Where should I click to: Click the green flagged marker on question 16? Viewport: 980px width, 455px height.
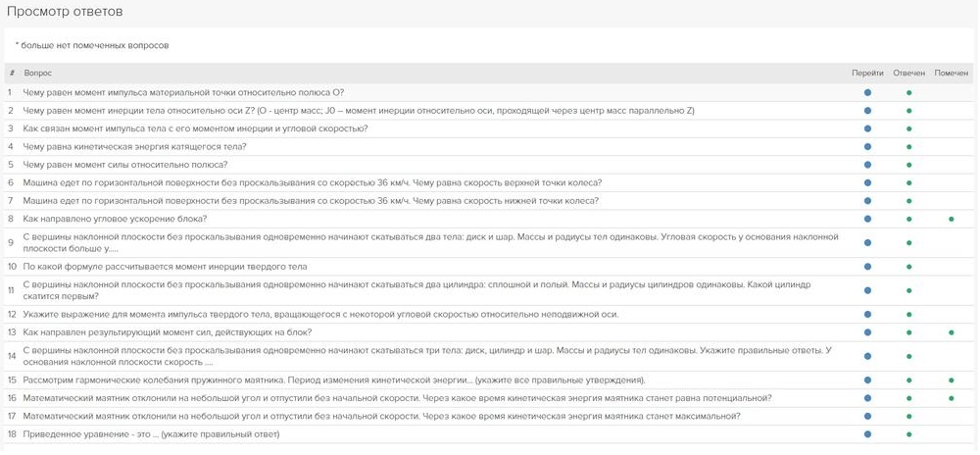click(951, 398)
